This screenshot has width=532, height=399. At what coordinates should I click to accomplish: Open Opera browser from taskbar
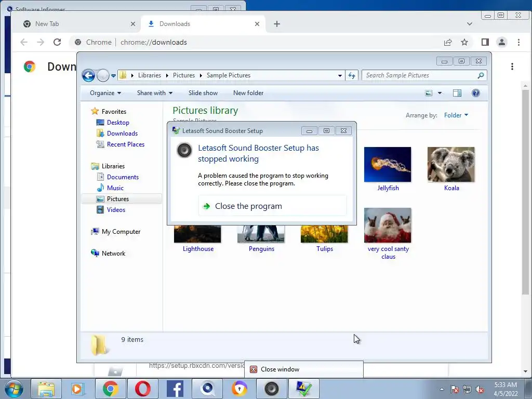pos(143,389)
